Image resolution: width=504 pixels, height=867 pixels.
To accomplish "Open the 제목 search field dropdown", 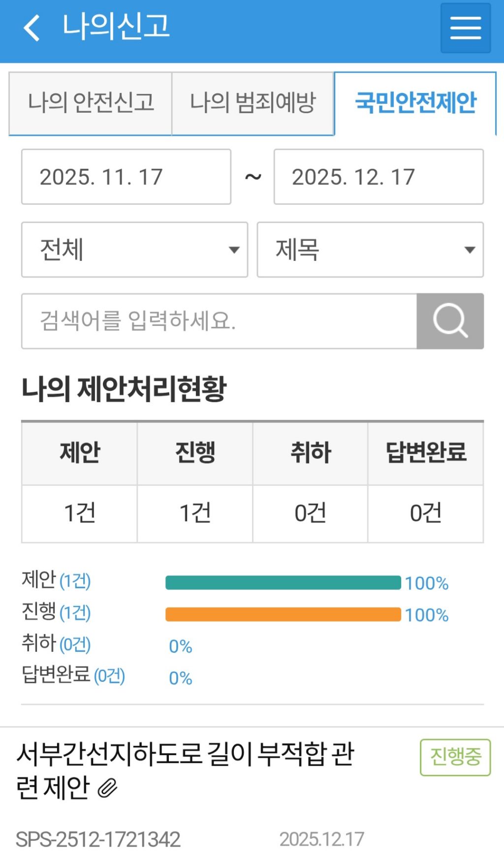I will 369,250.
